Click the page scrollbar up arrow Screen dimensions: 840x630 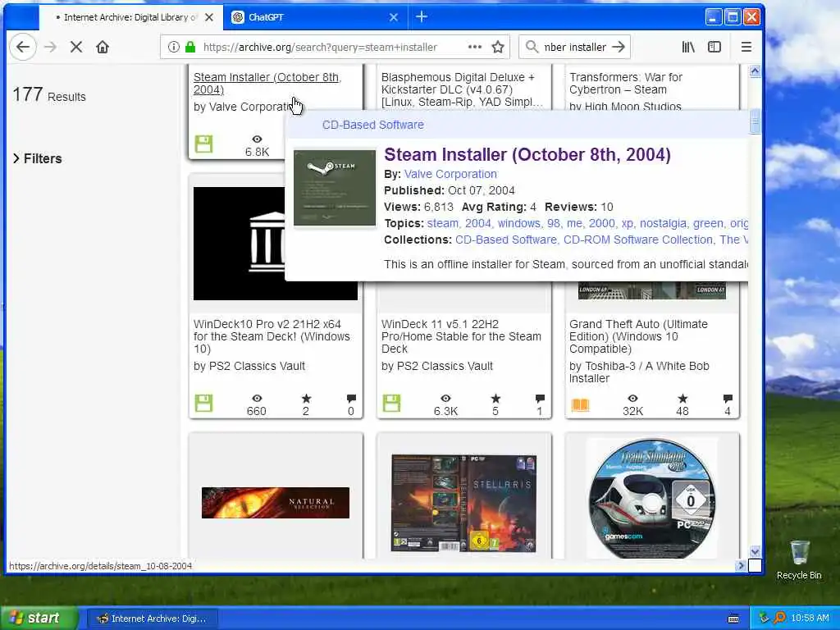coord(755,71)
